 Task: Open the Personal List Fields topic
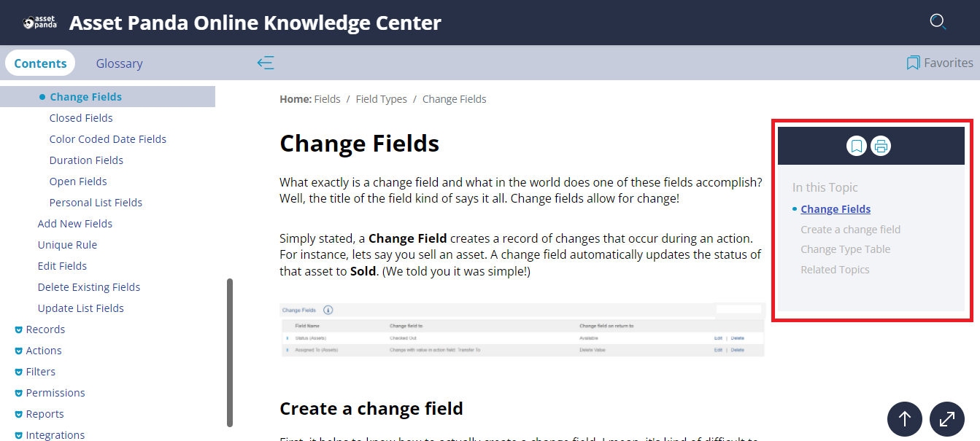96,203
